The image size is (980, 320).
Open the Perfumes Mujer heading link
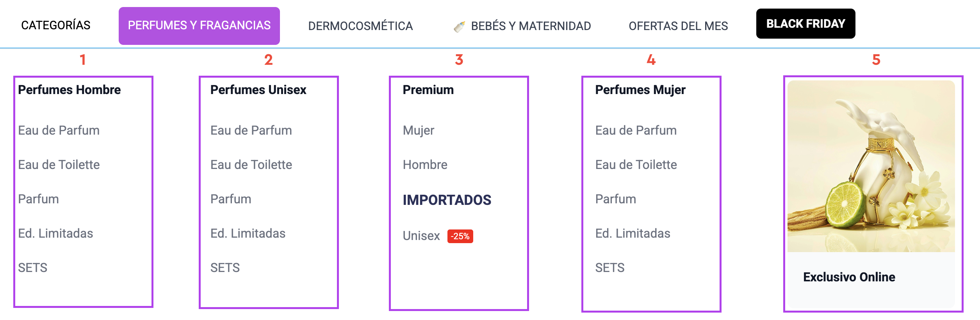(x=640, y=90)
